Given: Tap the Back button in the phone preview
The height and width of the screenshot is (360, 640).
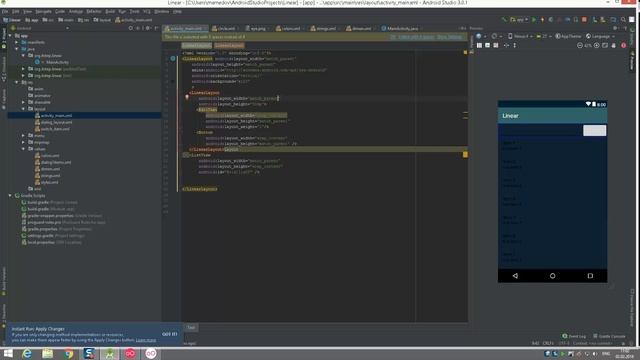Looking at the screenshot, I should click(515, 276).
